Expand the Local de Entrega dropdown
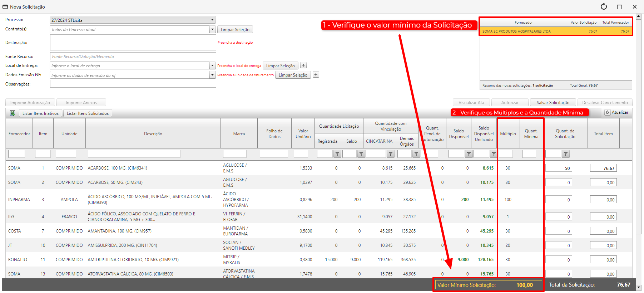Image resolution: width=644 pixels, height=293 pixels. [212, 66]
